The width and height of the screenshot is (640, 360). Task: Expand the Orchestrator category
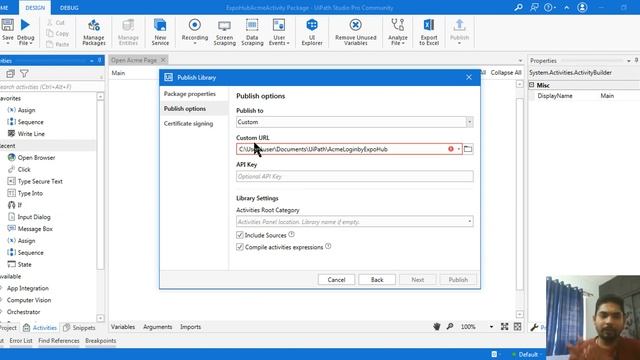pyautogui.click(x=1, y=312)
